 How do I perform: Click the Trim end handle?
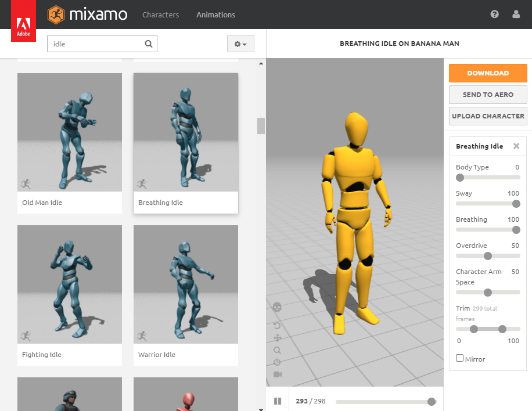[502, 329]
